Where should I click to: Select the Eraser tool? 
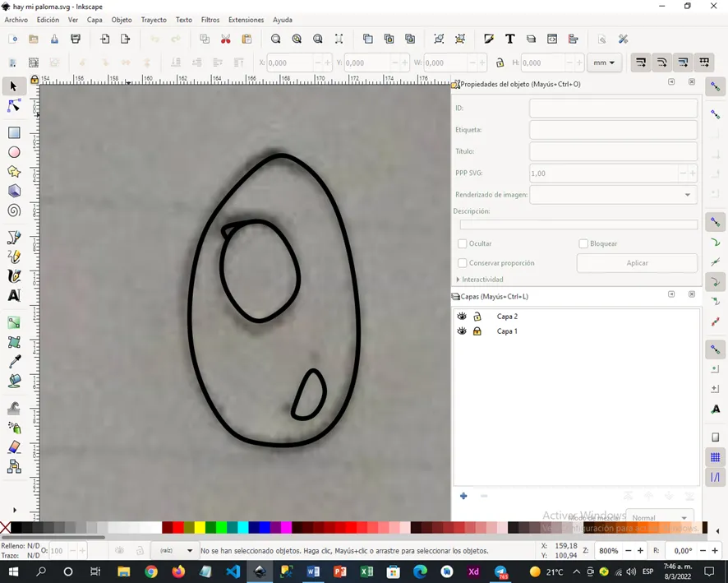[14, 447]
